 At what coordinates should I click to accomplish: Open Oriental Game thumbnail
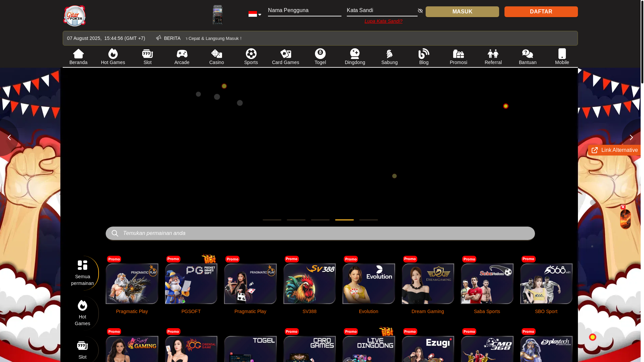click(x=191, y=349)
